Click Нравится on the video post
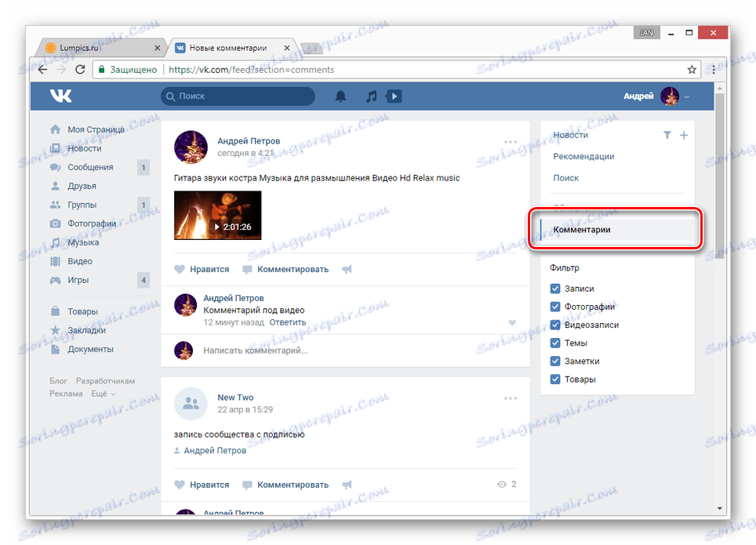The height and width of the screenshot is (545, 756). 202,269
